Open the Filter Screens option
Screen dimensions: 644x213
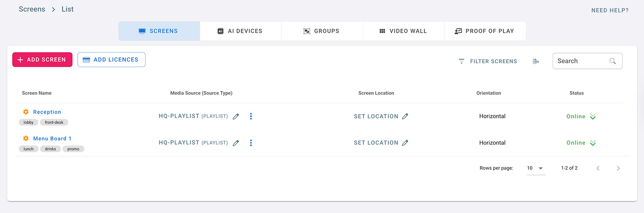(488, 61)
